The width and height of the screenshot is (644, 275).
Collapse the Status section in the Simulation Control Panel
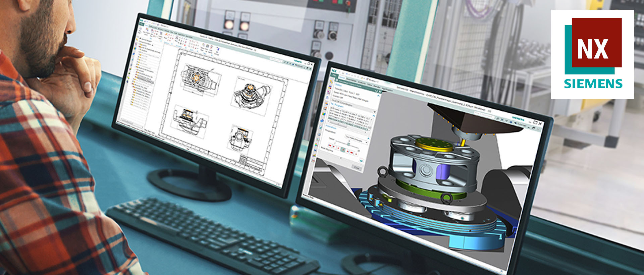click(378, 96)
